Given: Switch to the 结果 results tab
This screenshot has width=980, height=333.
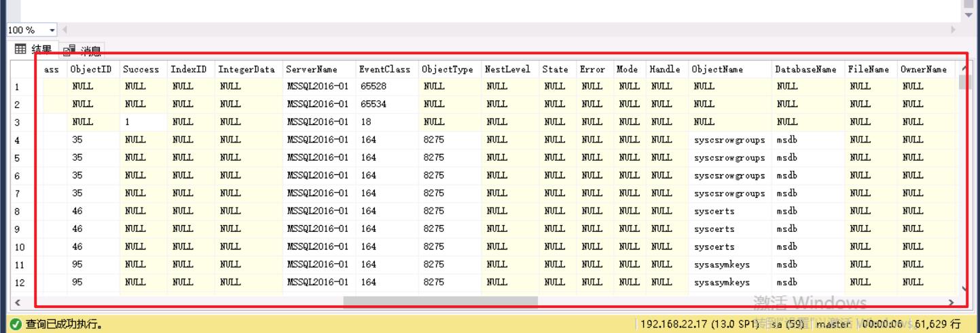Looking at the screenshot, I should pos(33,50).
